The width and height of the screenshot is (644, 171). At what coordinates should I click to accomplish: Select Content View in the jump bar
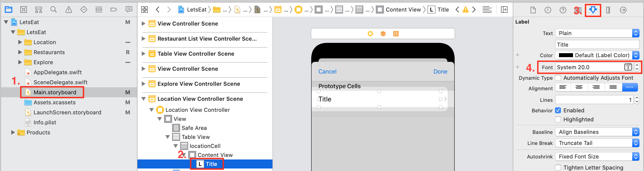(399, 10)
